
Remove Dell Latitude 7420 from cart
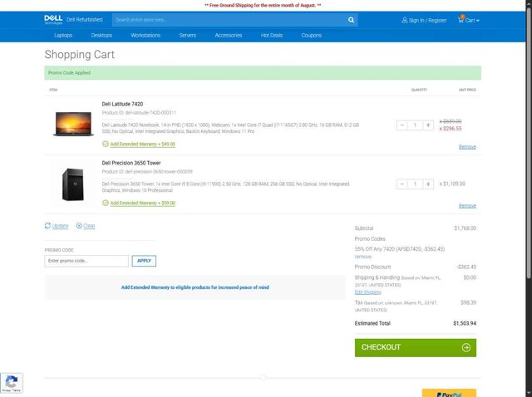467,147
